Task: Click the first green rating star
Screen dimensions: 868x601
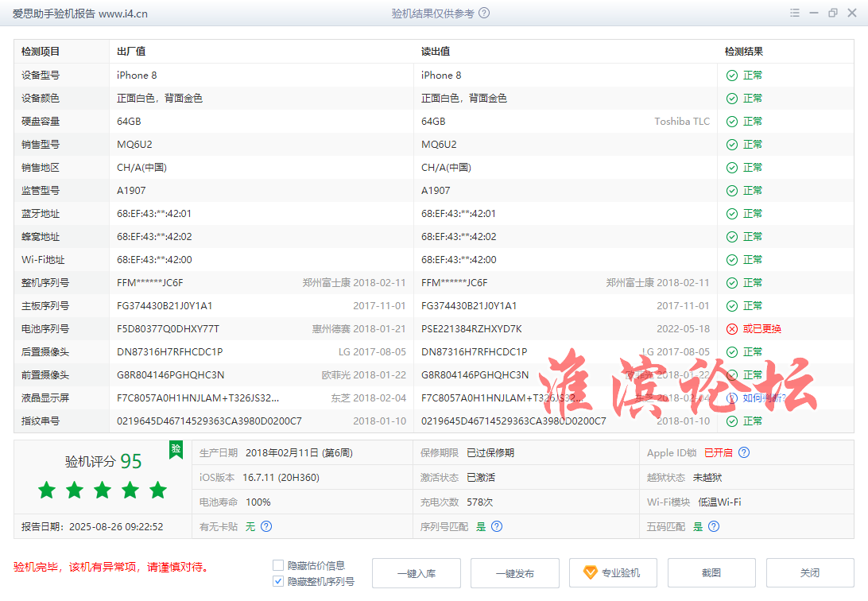Action: click(x=47, y=490)
